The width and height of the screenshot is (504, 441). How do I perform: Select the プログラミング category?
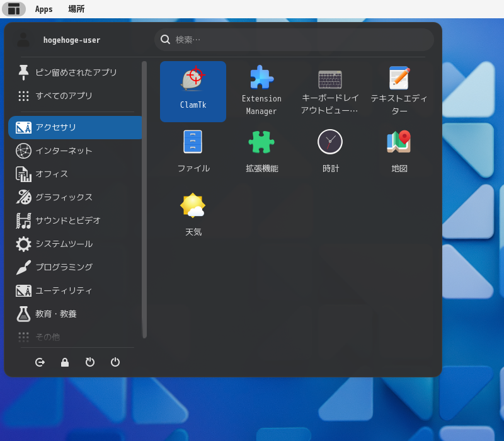click(76, 267)
